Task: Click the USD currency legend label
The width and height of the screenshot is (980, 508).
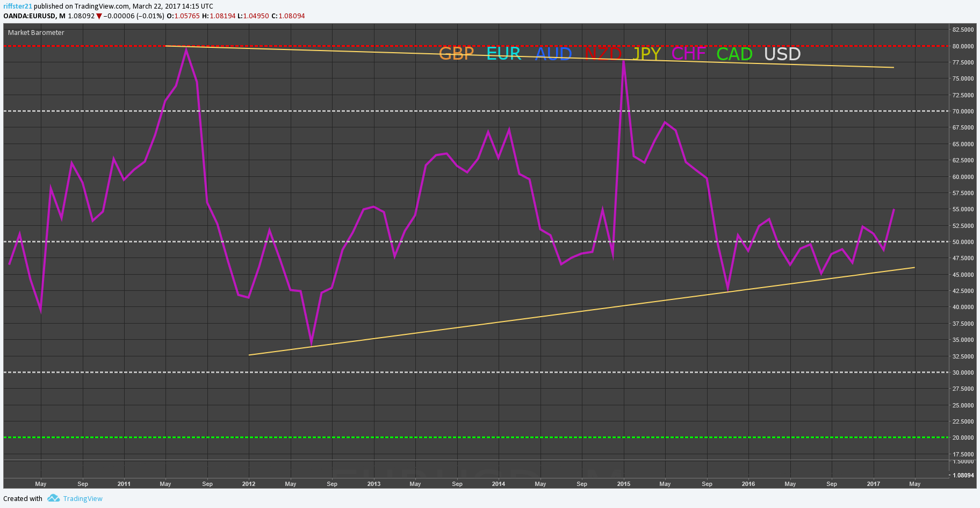Action: pos(782,54)
